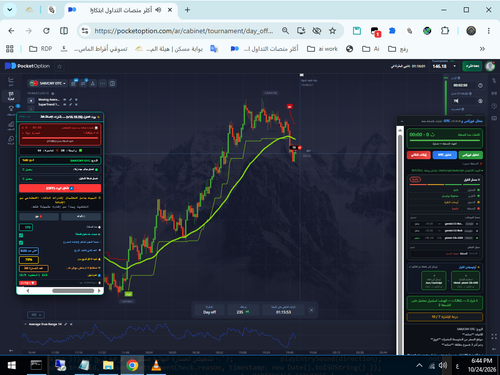Click the right arrow of bot panel scrollbar
The width and height of the screenshot is (500, 375).
coord(99,291)
